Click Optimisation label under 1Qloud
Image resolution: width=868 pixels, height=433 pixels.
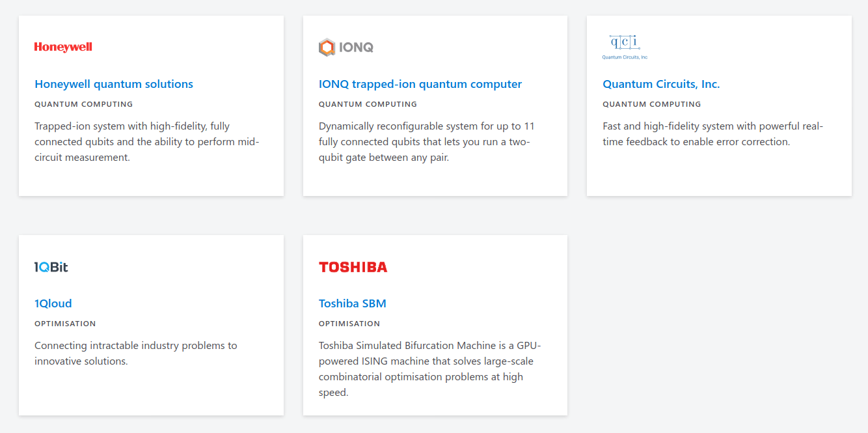point(65,324)
